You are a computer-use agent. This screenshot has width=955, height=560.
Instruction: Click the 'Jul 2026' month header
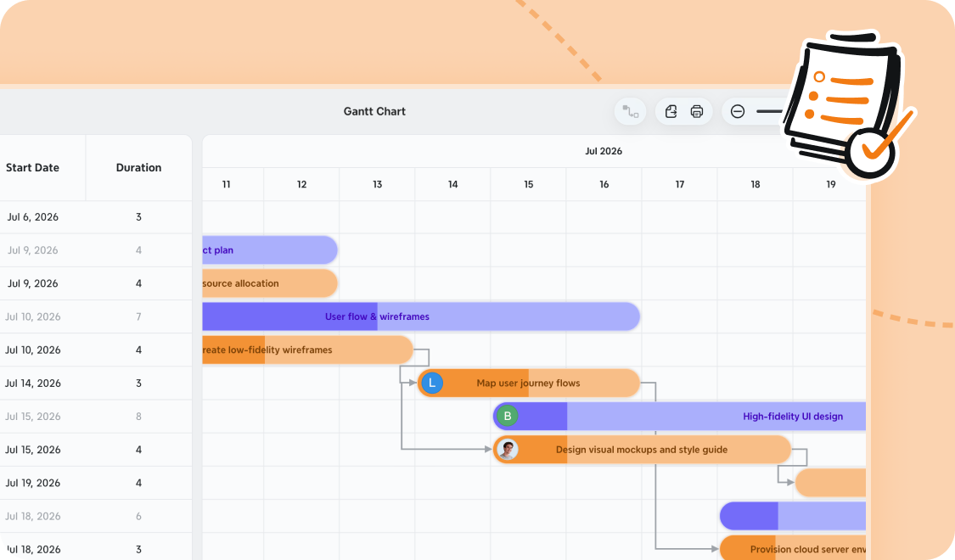click(604, 151)
